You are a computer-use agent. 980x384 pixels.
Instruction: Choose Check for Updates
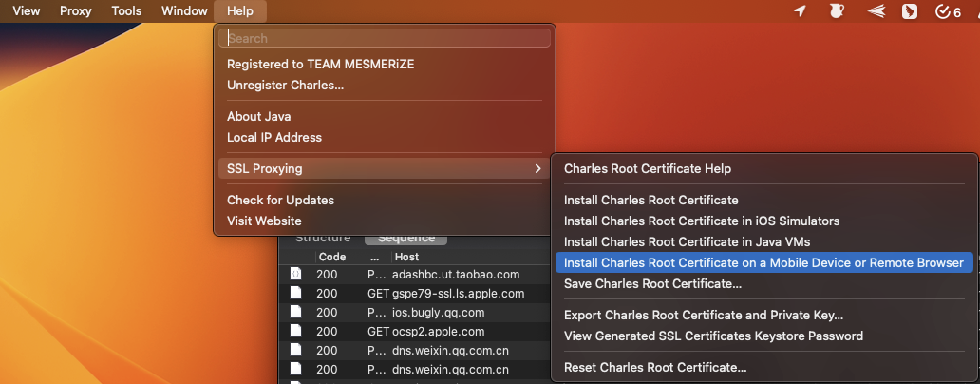point(280,201)
